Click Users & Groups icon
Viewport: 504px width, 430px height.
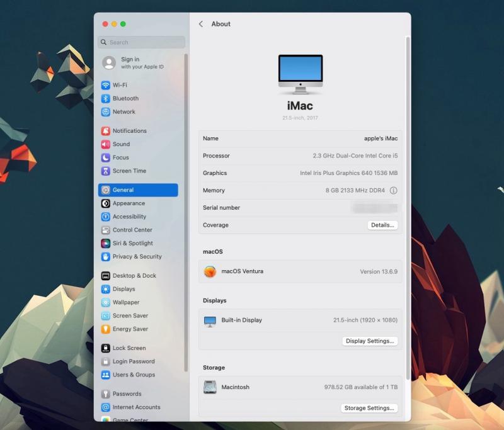pos(105,375)
